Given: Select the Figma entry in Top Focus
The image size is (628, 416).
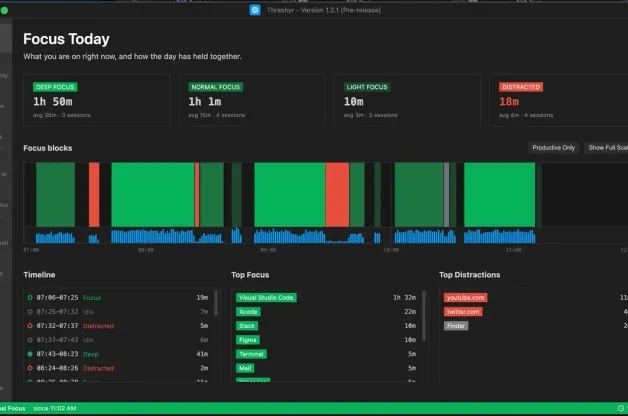Looking at the screenshot, I should (248, 340).
